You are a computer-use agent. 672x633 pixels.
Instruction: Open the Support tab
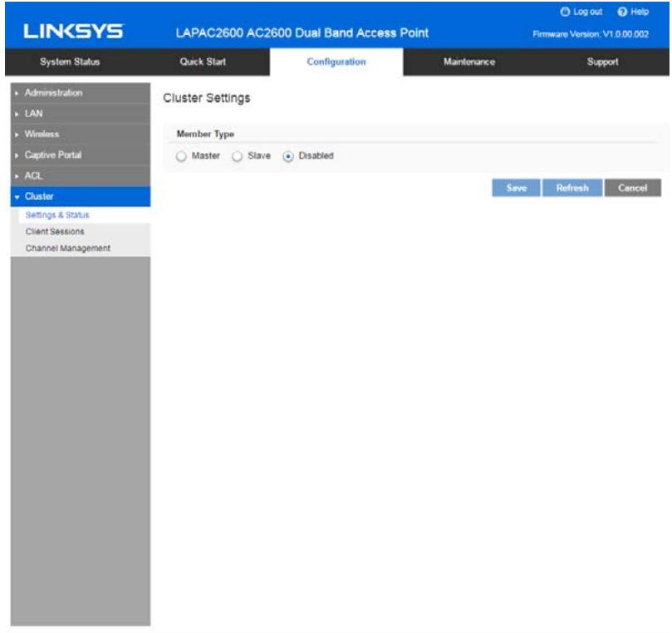pyautogui.click(x=602, y=61)
